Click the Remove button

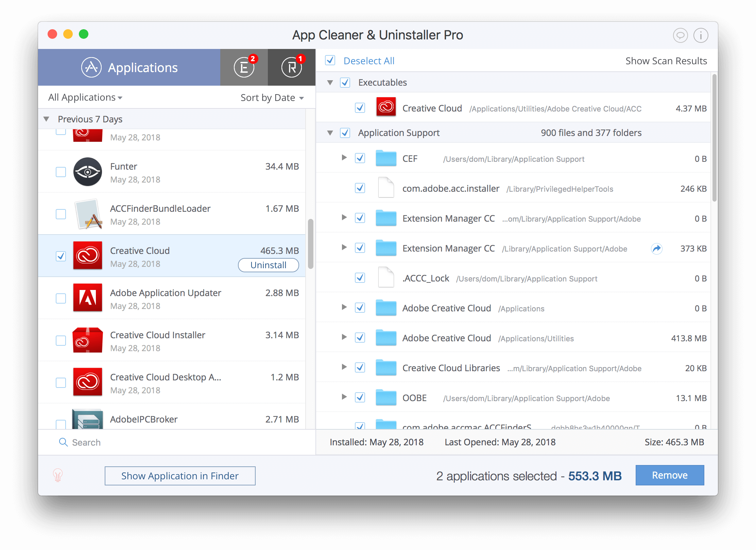(x=670, y=476)
